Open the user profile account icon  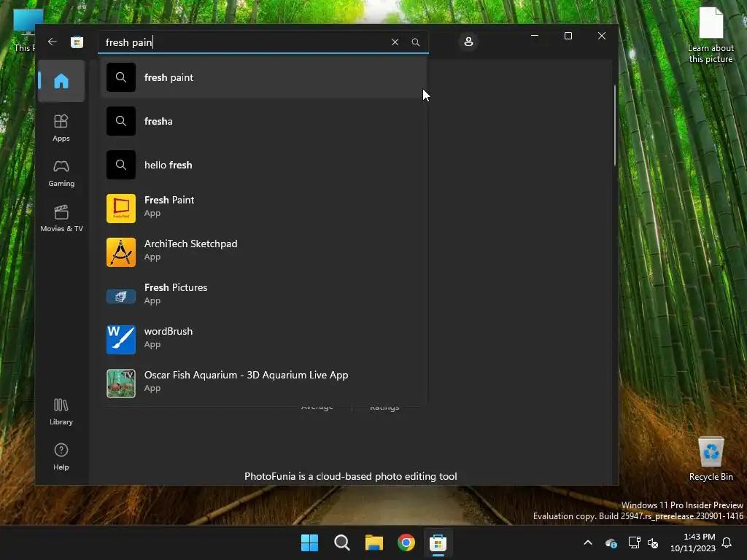[468, 42]
